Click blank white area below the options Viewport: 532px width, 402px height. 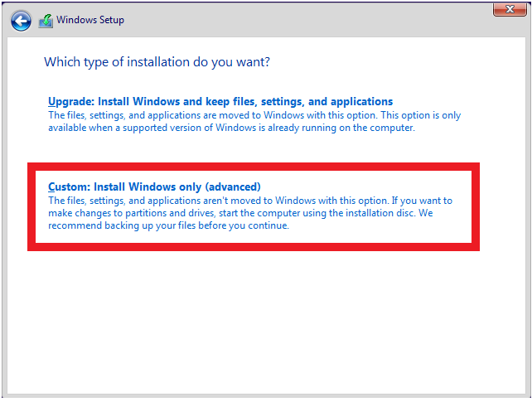click(266, 322)
